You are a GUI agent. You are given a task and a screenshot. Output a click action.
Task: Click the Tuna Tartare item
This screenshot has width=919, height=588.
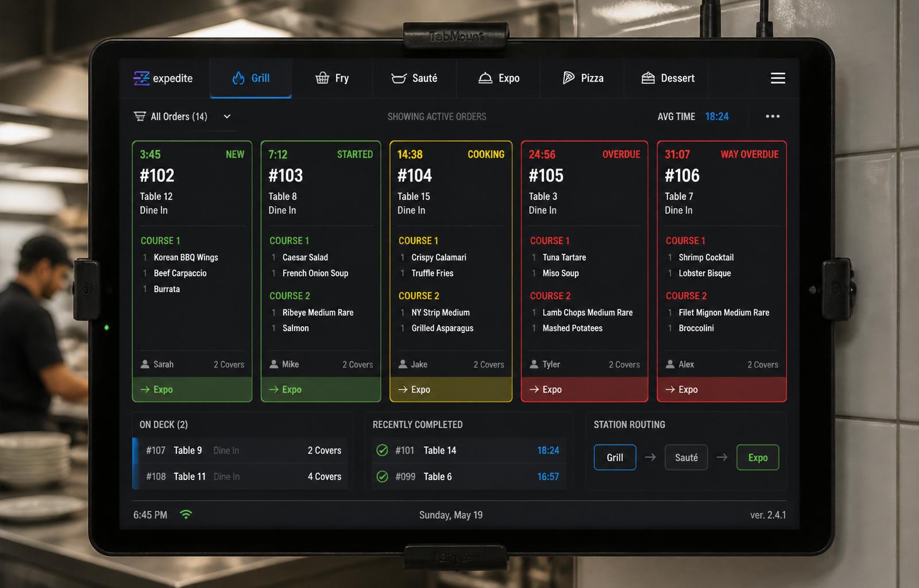pyautogui.click(x=564, y=257)
